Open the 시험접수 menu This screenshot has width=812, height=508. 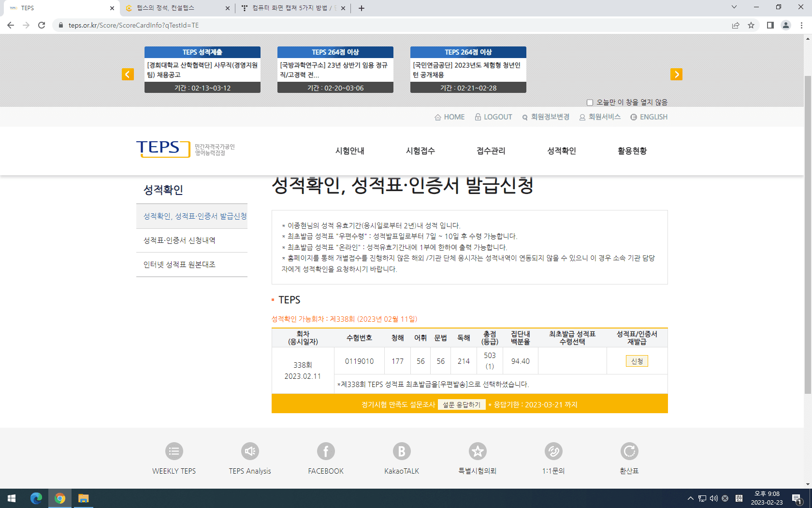click(x=420, y=151)
